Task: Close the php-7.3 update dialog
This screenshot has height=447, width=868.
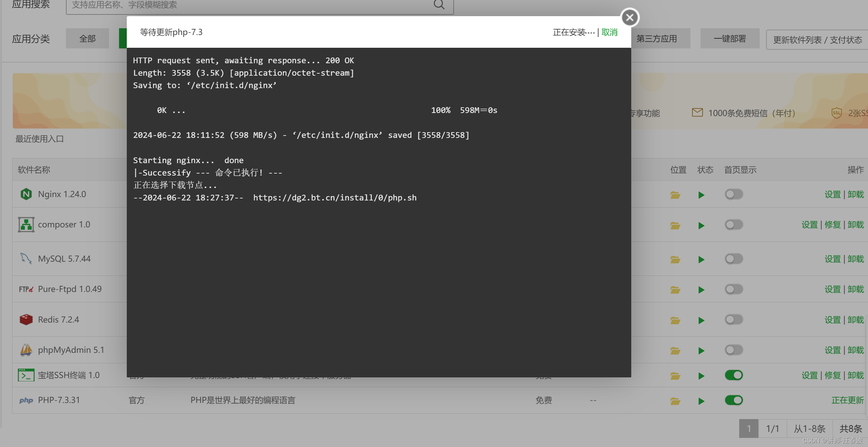Action: 630,17
